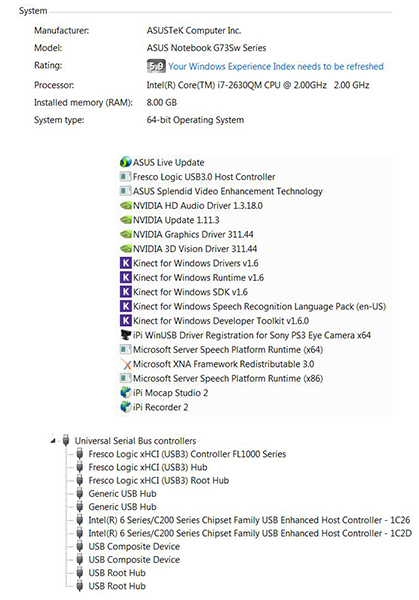Select the second Generic USB Hub entry
The width and height of the screenshot is (419, 600).
coord(122,507)
